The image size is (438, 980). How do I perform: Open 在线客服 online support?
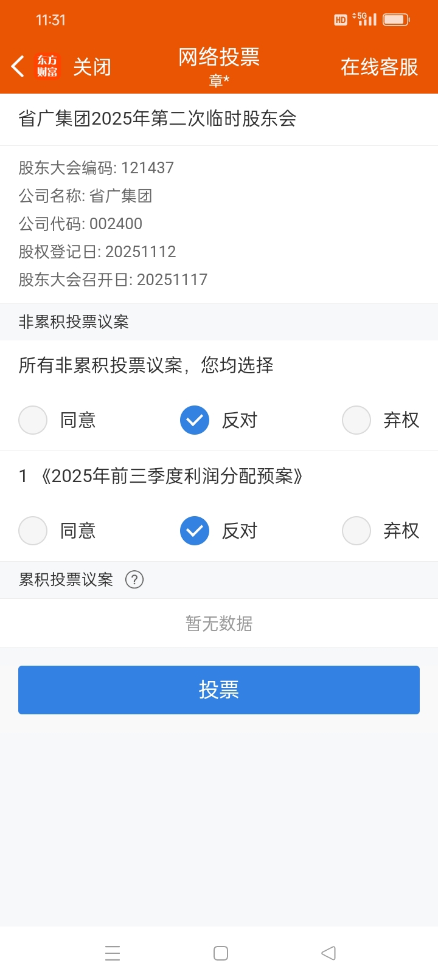click(x=380, y=67)
